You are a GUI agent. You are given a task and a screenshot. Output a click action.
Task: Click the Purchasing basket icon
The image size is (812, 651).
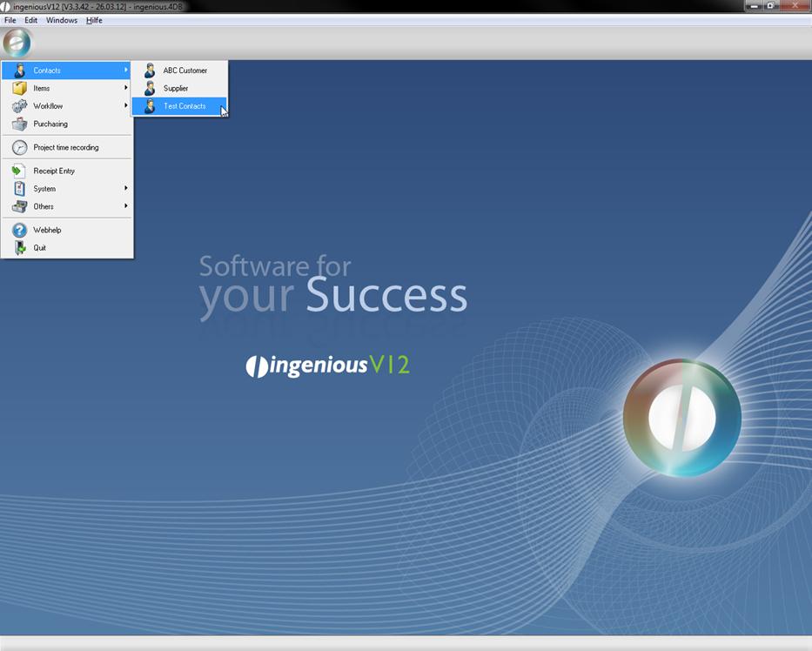point(19,124)
